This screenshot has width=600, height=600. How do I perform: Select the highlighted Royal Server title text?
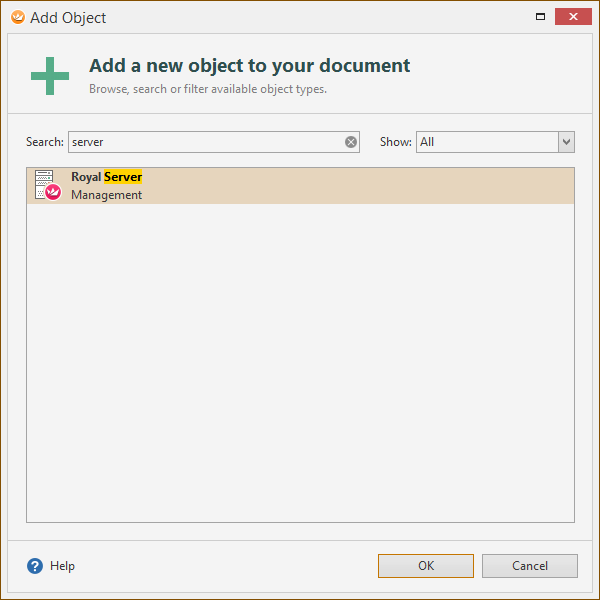pyautogui.click(x=106, y=177)
